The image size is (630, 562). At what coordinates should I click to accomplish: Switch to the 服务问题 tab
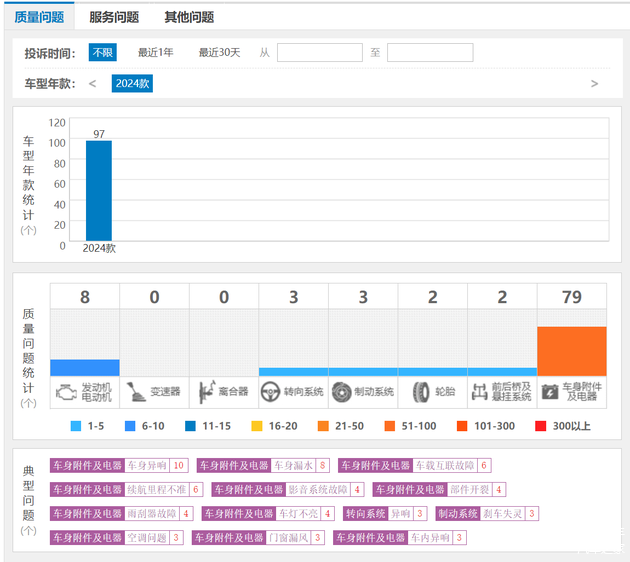tap(114, 17)
